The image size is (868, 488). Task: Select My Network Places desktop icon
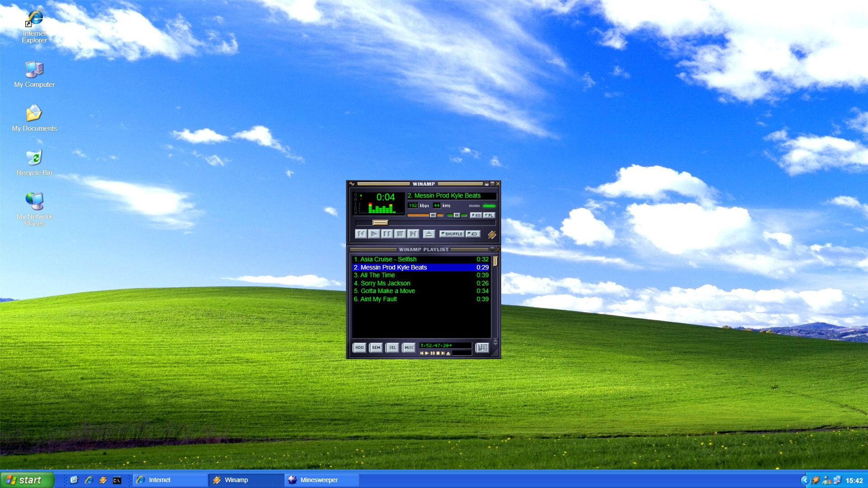[34, 209]
